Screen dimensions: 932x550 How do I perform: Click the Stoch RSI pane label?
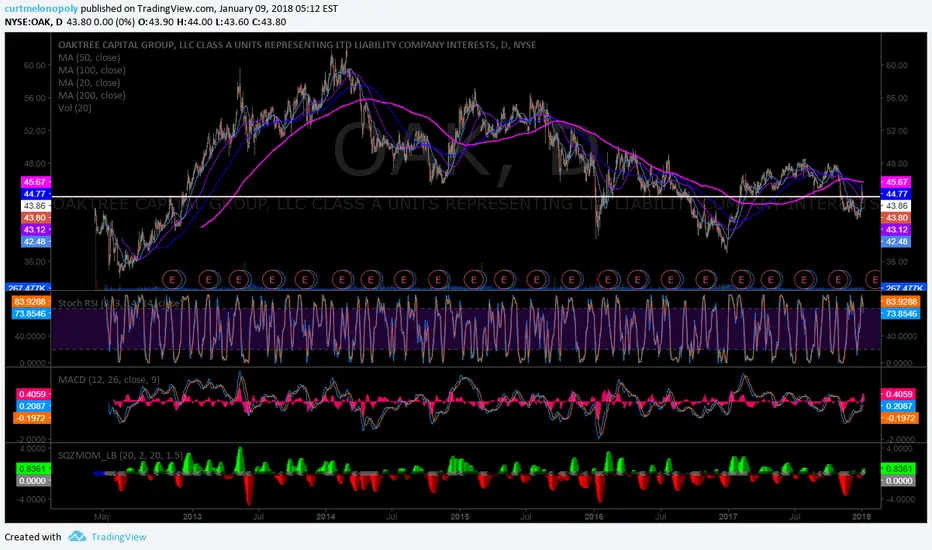[x=119, y=303]
